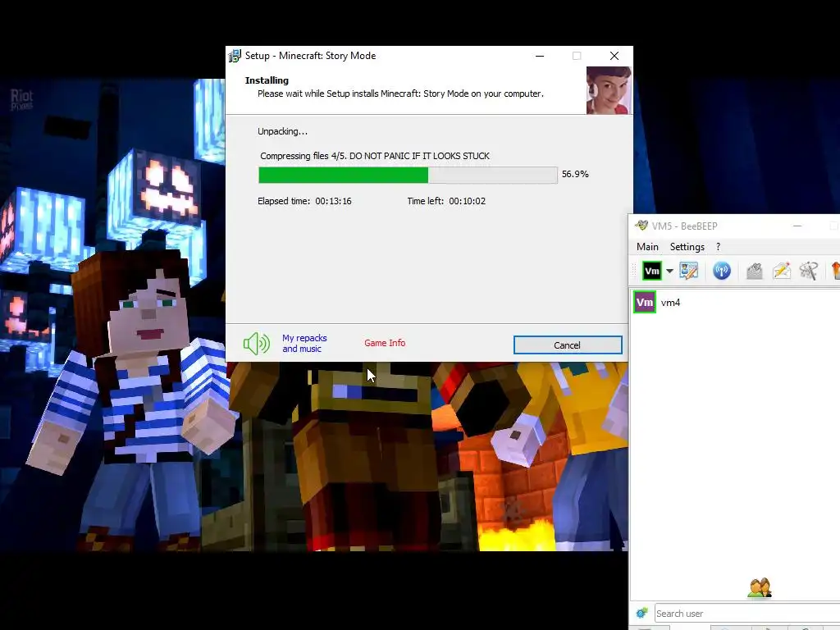Open the My repacks and music link
Screen dimensions: 840x630
(304, 344)
